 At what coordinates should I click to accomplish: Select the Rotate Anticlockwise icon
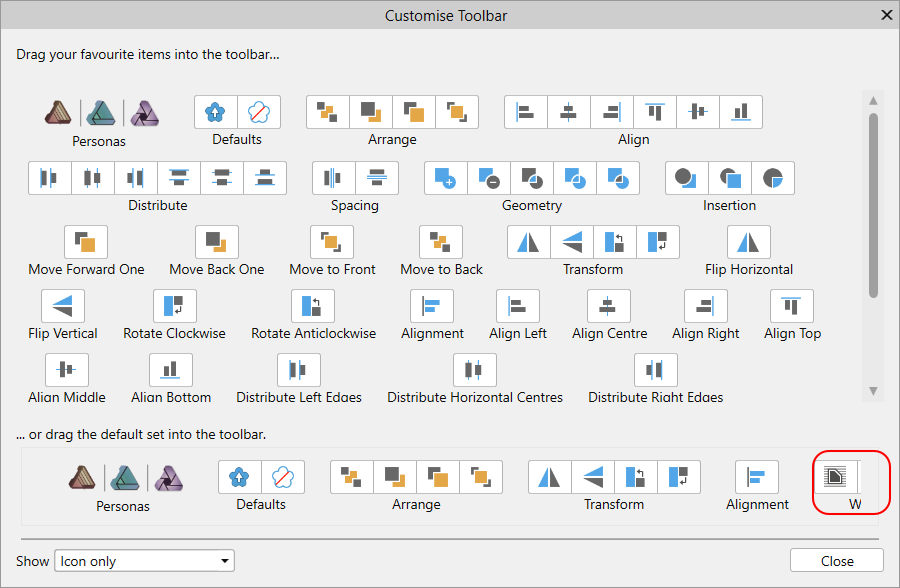click(x=313, y=306)
